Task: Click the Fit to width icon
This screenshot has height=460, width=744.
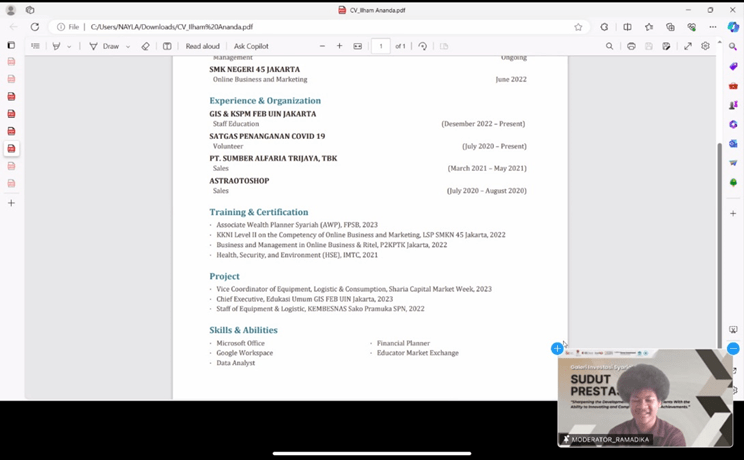Action: pos(357,46)
